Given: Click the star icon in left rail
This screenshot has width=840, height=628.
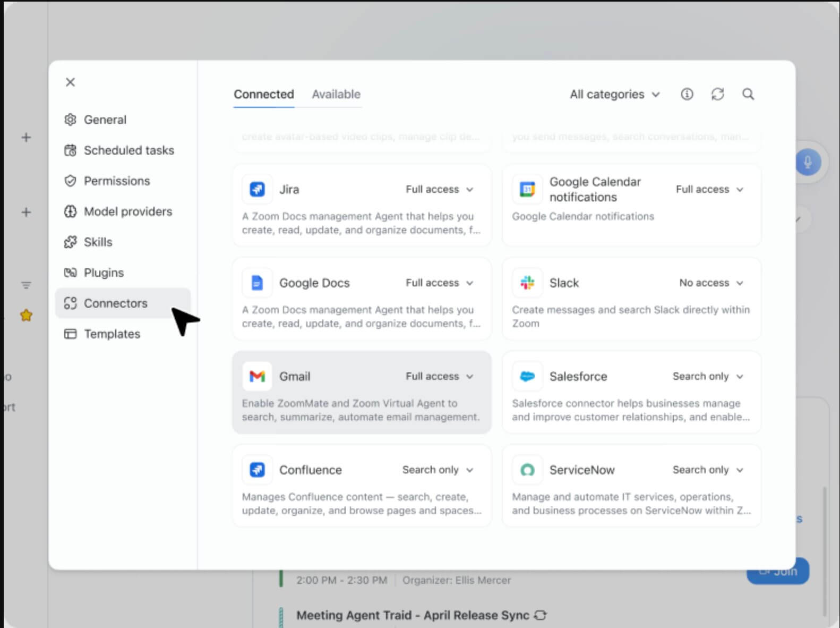Looking at the screenshot, I should point(26,316).
